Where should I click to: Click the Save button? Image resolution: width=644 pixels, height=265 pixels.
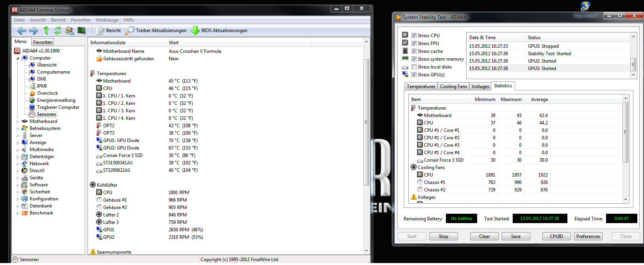point(516,236)
